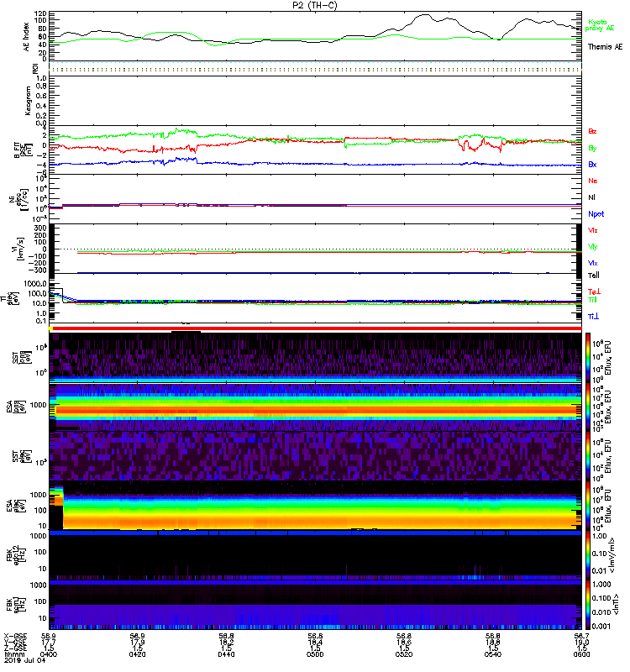Image resolution: width=630 pixels, height=672 pixels.
Task: Click the ESA electrons panel Eflux colorbar
Action: [588, 506]
